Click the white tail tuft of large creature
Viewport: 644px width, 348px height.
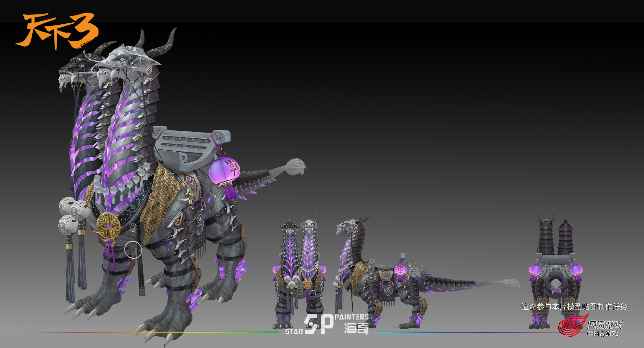[x=295, y=166]
